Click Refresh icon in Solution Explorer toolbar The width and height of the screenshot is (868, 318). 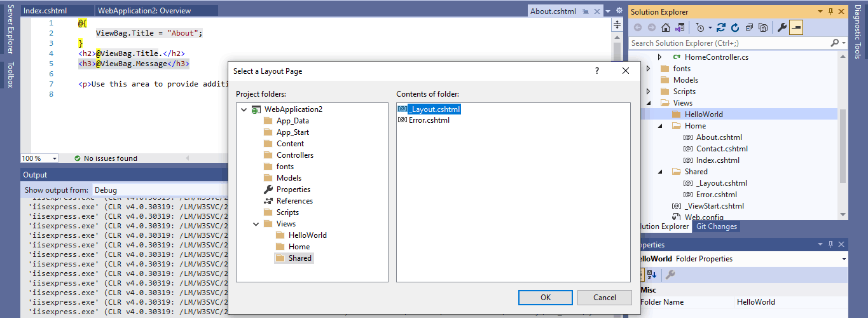pyautogui.click(x=735, y=27)
